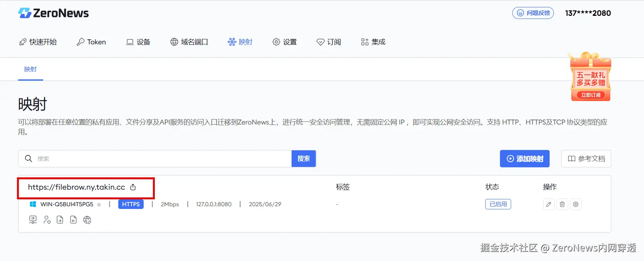Go to the 域名端口 navigation item
The width and height of the screenshot is (644, 261).
pos(189,42)
